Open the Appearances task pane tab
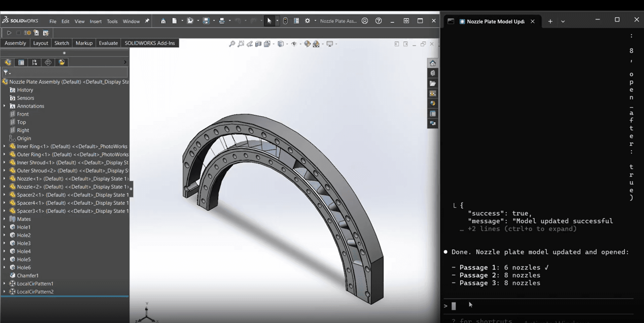The height and width of the screenshot is (323, 644). click(x=433, y=104)
